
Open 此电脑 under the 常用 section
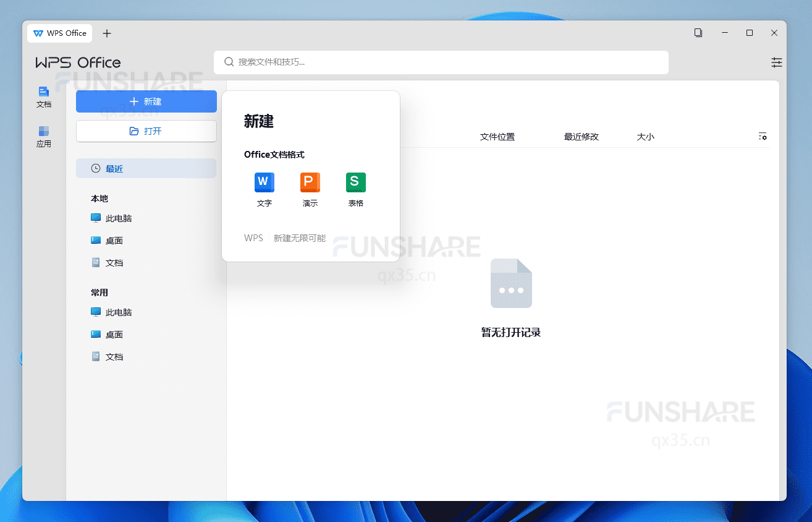click(111, 312)
